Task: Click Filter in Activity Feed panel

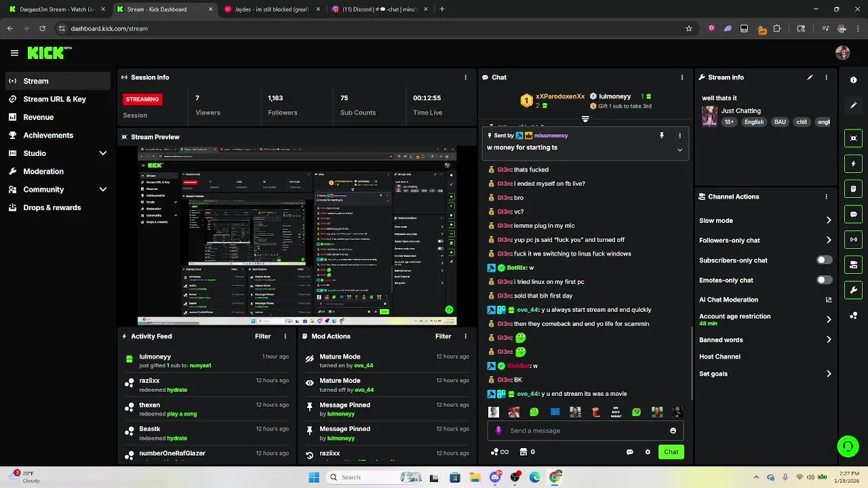Action: click(x=262, y=336)
